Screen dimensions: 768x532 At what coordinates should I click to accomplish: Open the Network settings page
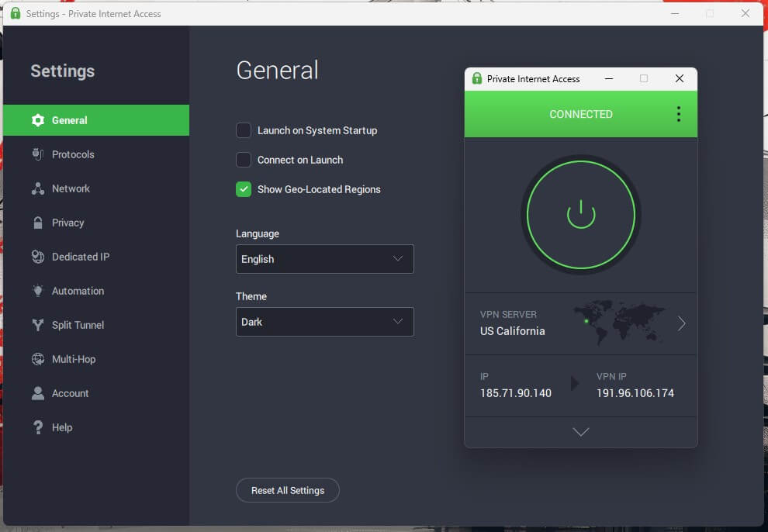(x=96, y=188)
